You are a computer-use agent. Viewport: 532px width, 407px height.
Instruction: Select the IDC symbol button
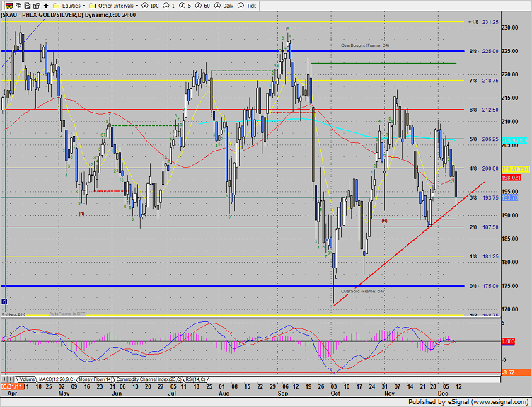pos(151,6)
